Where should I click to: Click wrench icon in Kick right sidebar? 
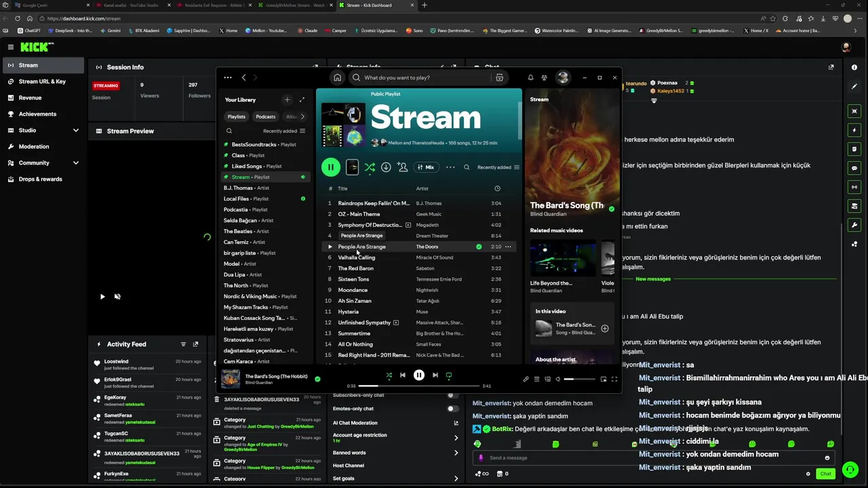[x=854, y=225]
